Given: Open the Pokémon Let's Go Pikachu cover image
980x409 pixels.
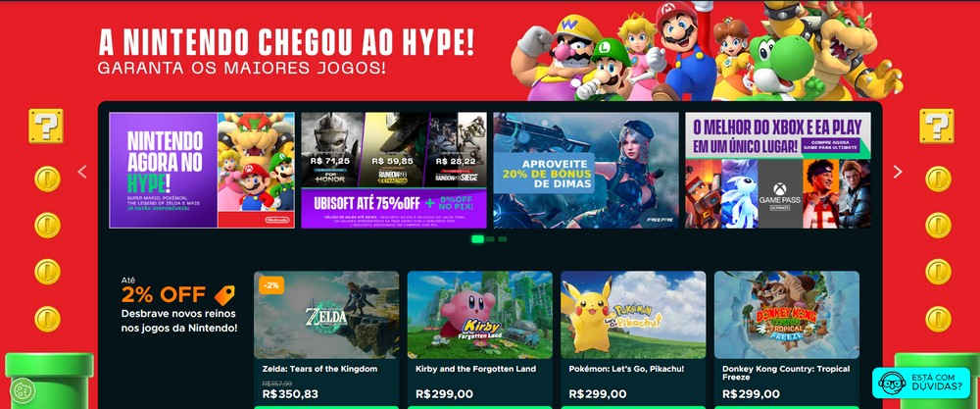Looking at the screenshot, I should point(633,315).
